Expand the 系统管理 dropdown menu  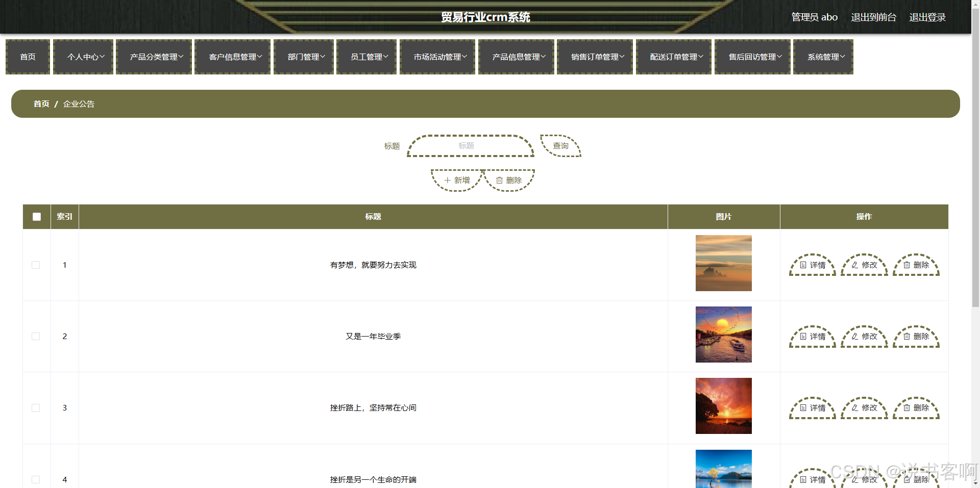click(x=823, y=57)
